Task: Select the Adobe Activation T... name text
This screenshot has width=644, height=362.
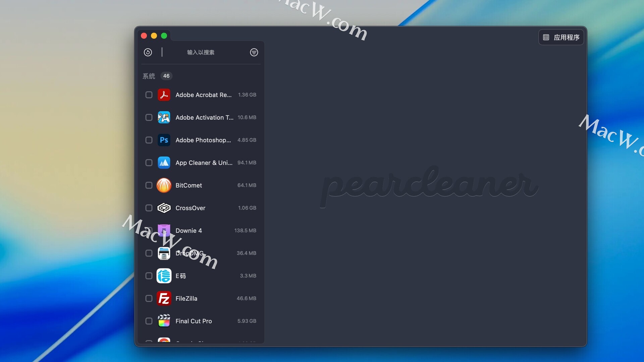Action: 205,117
